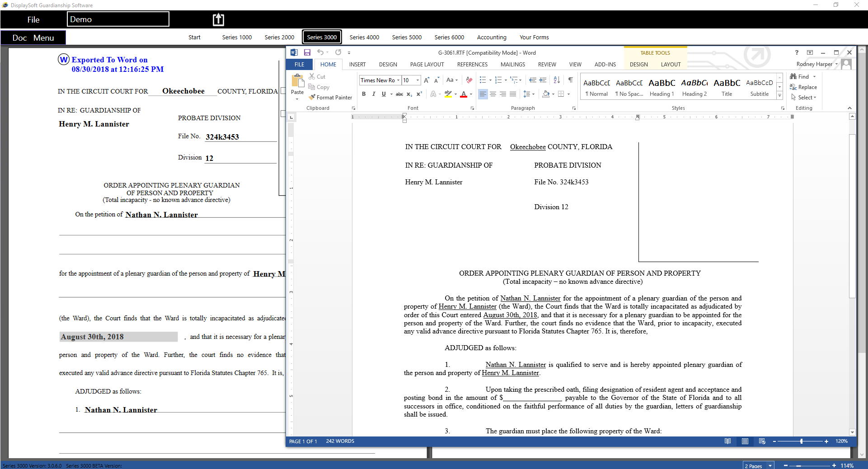The height and width of the screenshot is (469, 868).
Task: Open the font size dropdown
Action: click(418, 80)
